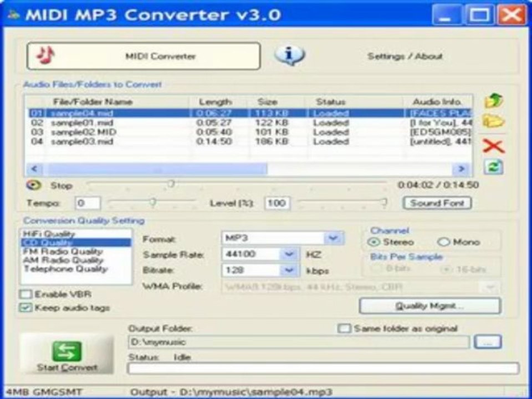The image size is (532, 399).
Task: Open the MIDI Converter tab
Action: [144, 56]
